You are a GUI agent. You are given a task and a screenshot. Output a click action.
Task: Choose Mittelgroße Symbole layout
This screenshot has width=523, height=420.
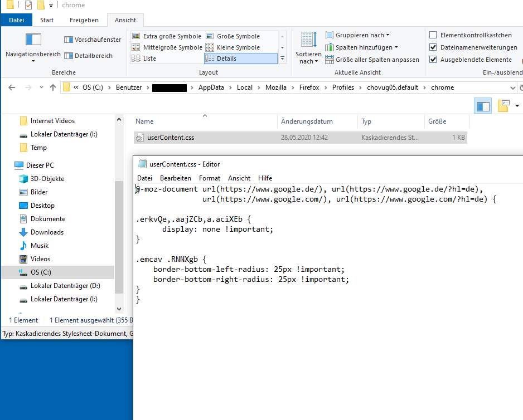(167, 47)
